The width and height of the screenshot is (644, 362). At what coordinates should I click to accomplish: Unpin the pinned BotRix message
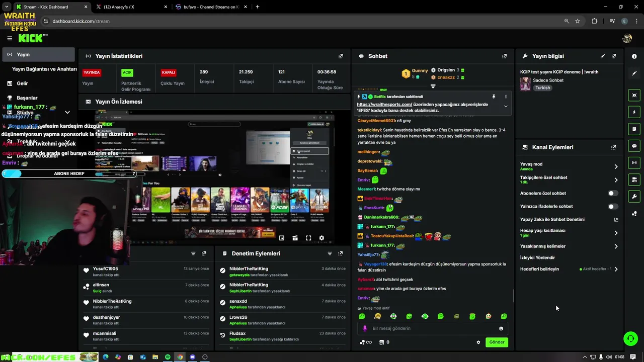point(494,97)
